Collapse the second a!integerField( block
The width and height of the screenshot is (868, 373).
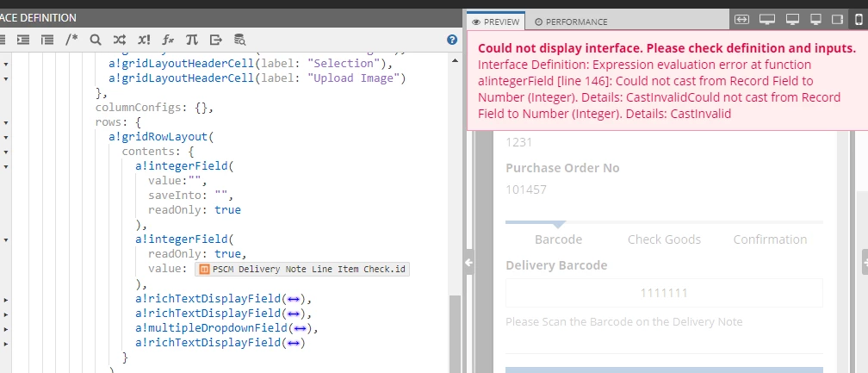pos(6,239)
